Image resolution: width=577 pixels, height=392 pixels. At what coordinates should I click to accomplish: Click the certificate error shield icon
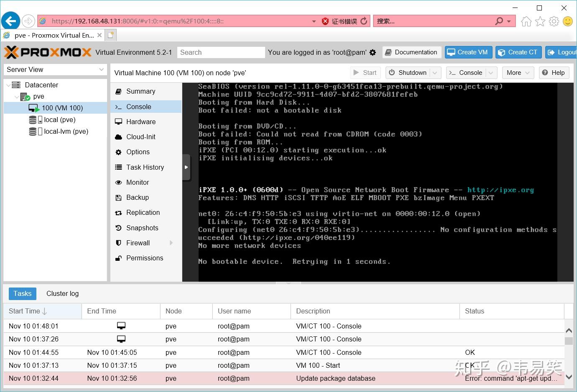tap(325, 21)
